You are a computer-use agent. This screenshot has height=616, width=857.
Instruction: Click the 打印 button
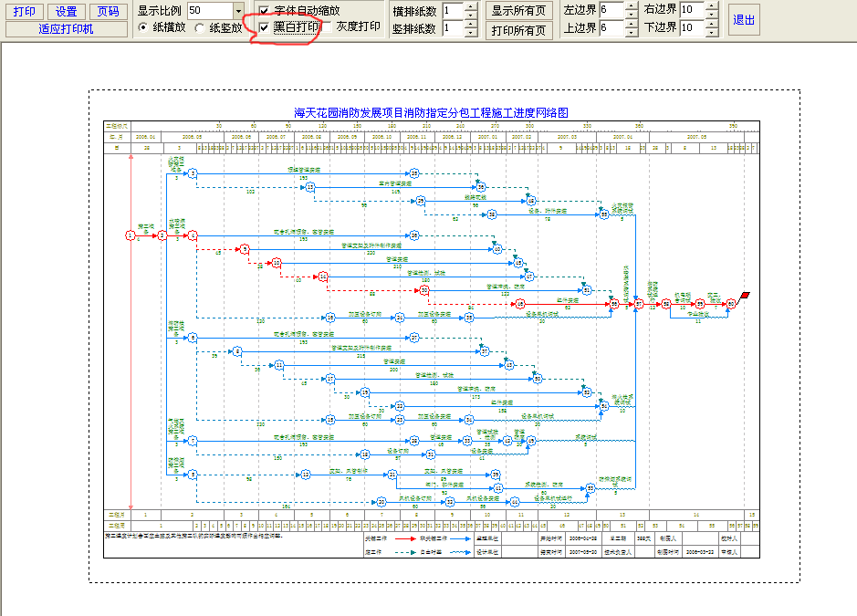pyautogui.click(x=24, y=11)
